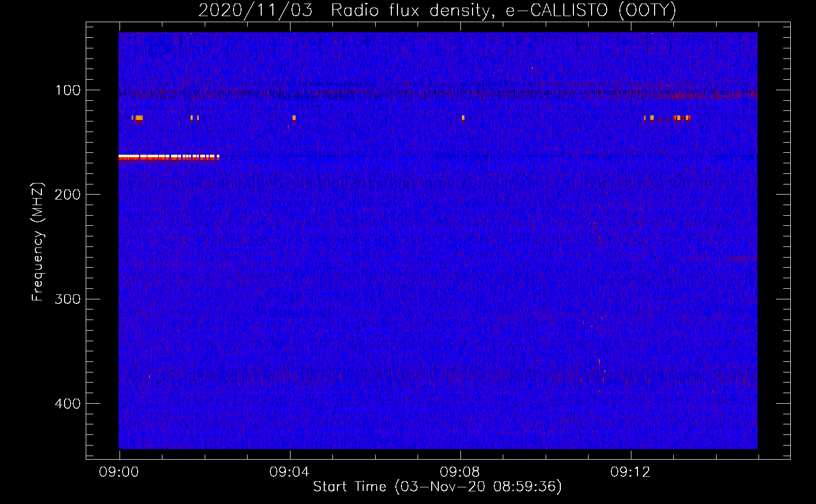Click the 'Frequency (MHZ)' vertical axis title
This screenshot has width=816, height=504.
point(38,241)
